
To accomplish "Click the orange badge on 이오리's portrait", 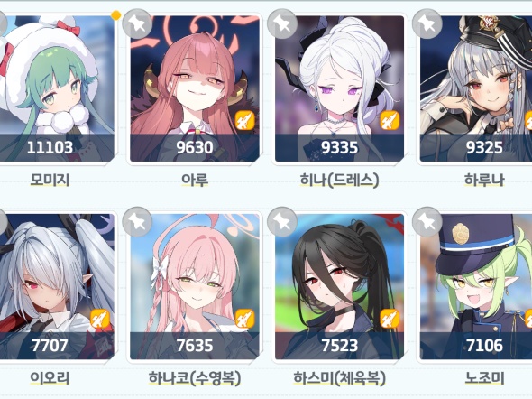I will [x=100, y=319].
